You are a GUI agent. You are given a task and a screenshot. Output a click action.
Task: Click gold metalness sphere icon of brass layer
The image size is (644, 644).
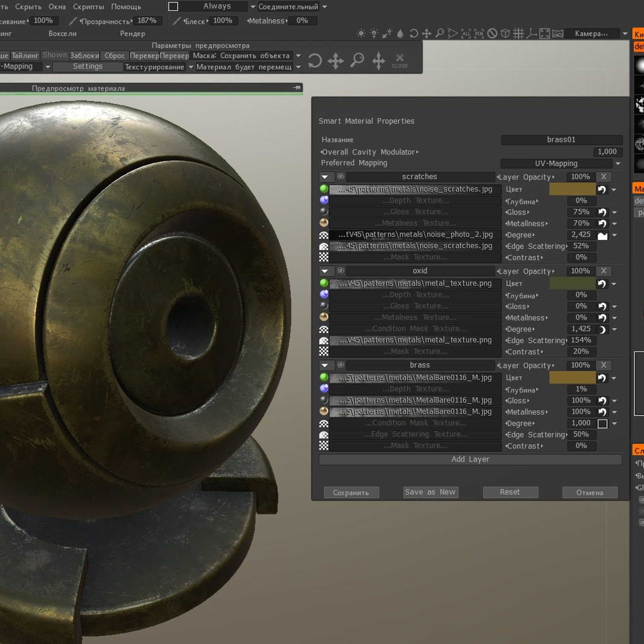[324, 411]
